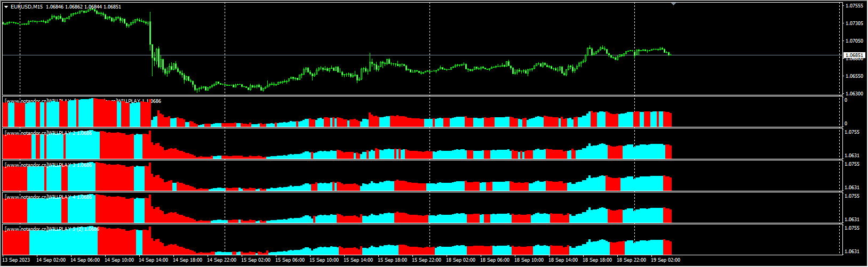Click the 18 Sep 10:00 time label
The height and width of the screenshot is (267, 868).
click(x=529, y=261)
